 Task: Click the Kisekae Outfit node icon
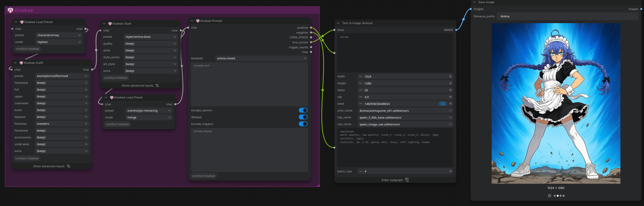[21, 63]
